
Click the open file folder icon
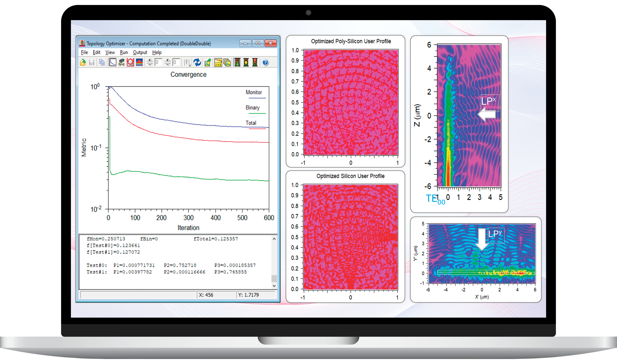coord(83,63)
